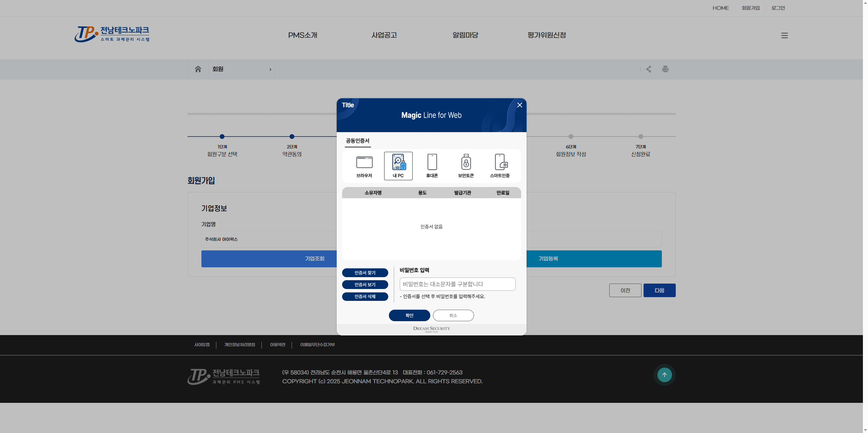Click the 2단계 약관동의 step marker
The image size is (868, 433).
coord(292,137)
